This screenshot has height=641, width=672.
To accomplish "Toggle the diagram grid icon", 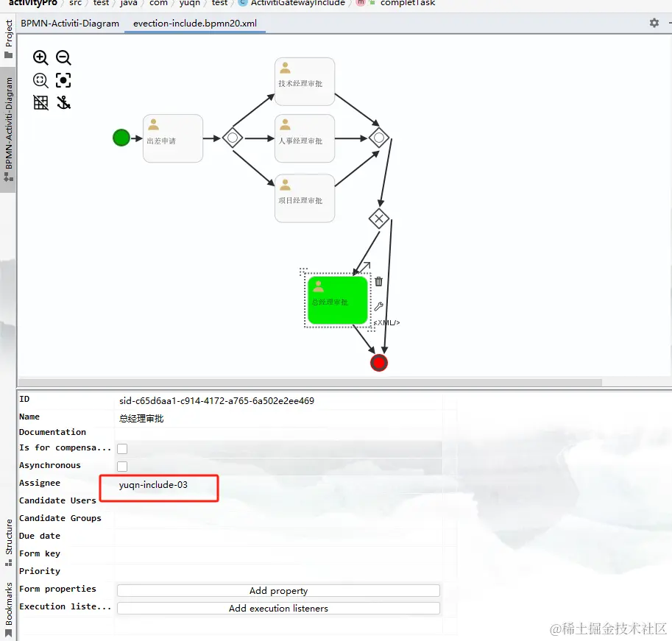I will coord(40,102).
